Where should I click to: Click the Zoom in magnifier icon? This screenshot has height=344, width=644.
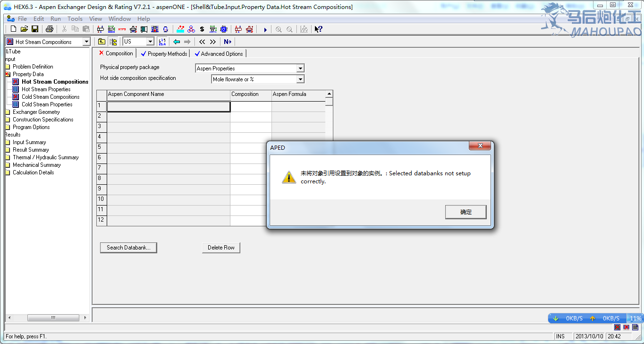click(279, 29)
